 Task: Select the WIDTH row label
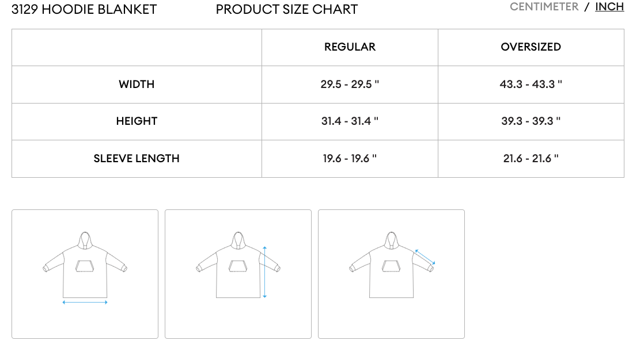(137, 85)
